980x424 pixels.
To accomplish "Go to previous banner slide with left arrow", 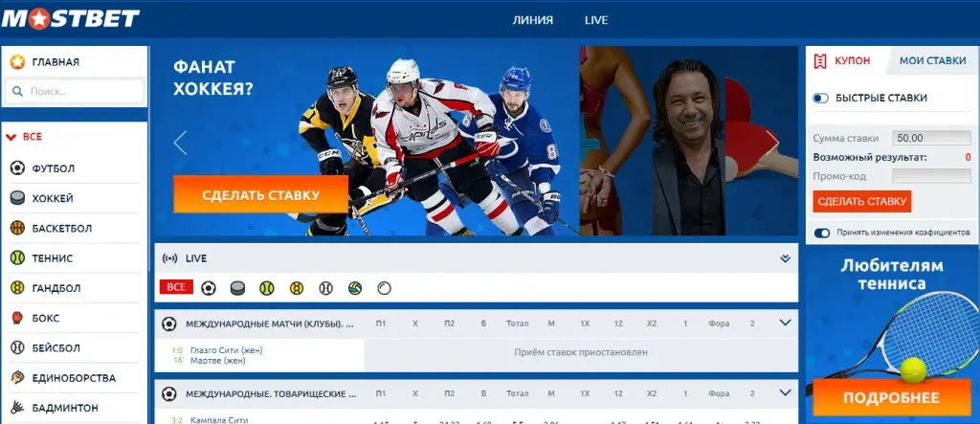I will pyautogui.click(x=180, y=143).
